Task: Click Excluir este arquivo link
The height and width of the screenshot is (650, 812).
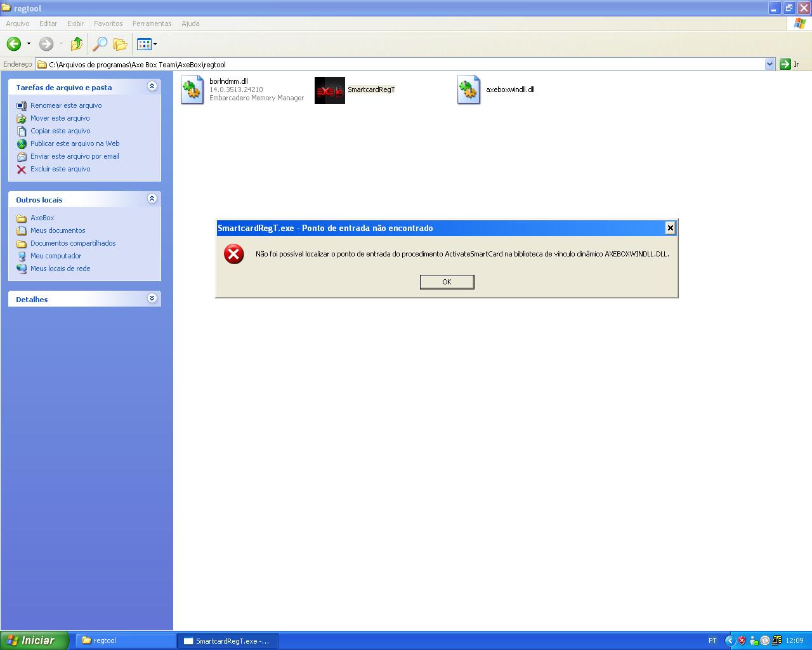Action: pyautogui.click(x=60, y=169)
